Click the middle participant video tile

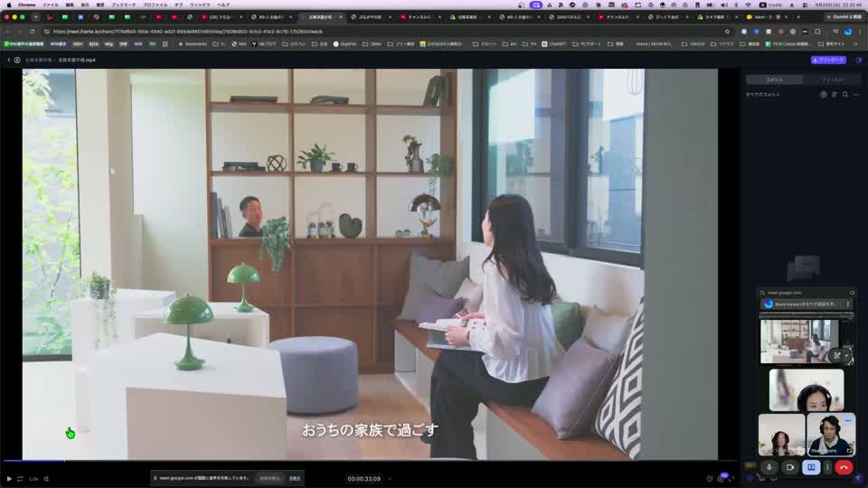pos(806,389)
